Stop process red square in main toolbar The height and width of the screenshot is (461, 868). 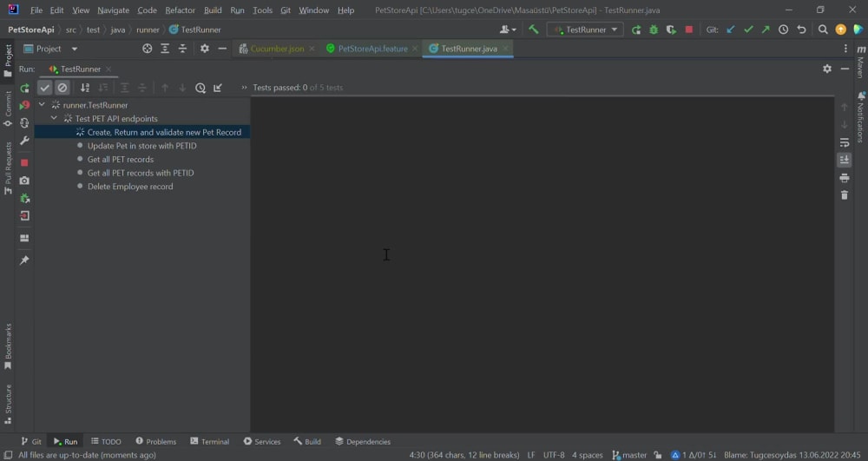click(x=689, y=30)
